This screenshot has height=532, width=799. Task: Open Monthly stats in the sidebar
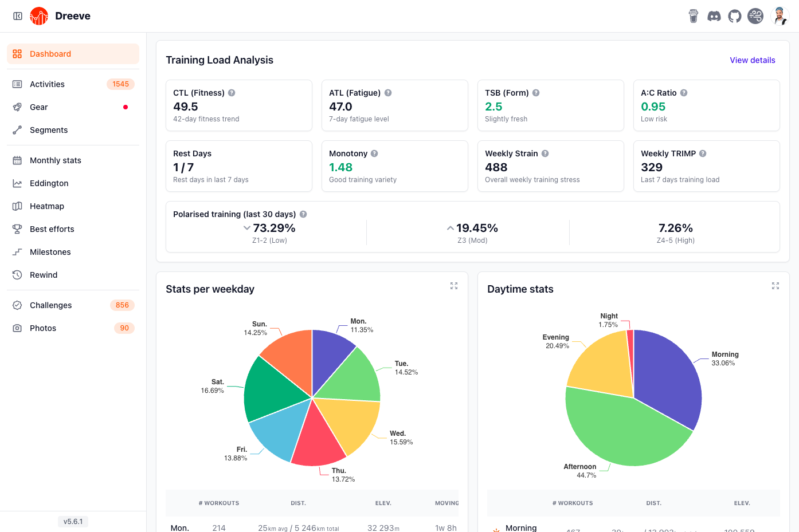(x=73, y=160)
